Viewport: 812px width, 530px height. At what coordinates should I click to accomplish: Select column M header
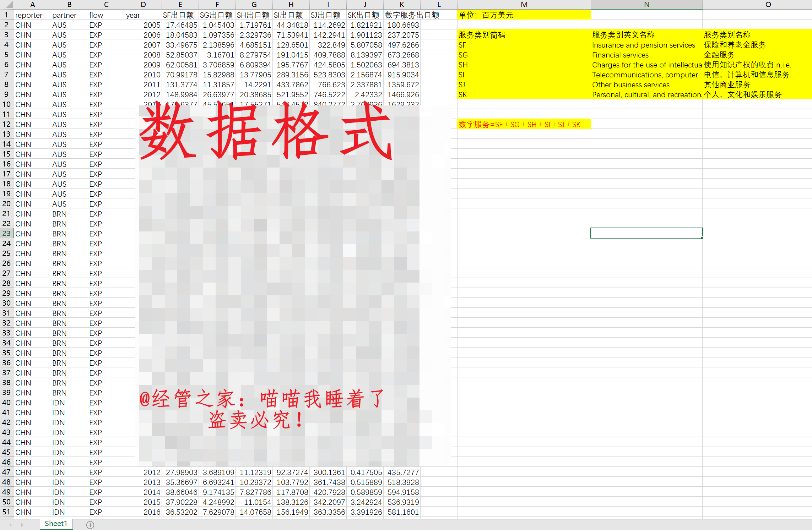tap(524, 5)
